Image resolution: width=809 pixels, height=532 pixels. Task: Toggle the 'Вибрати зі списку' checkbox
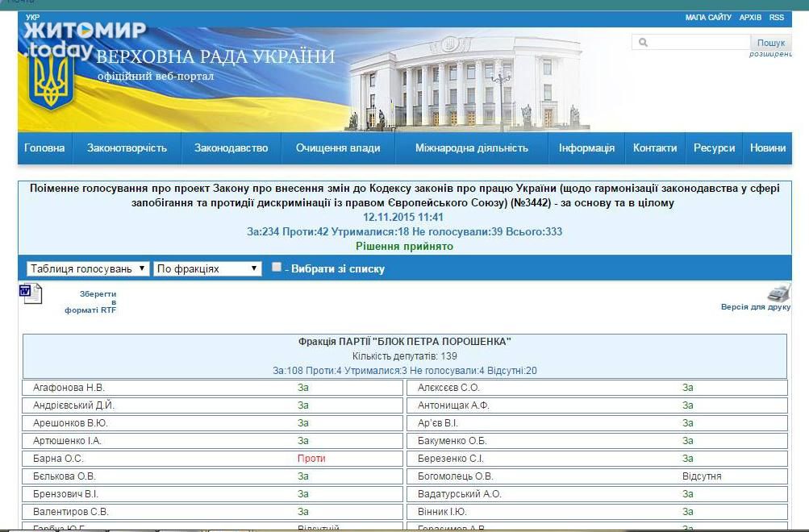(277, 268)
